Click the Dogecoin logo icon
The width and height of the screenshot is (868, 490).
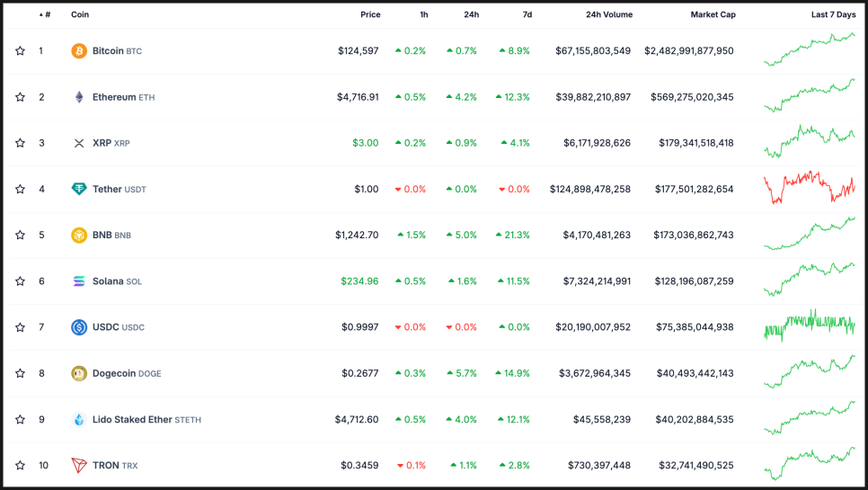tap(79, 373)
